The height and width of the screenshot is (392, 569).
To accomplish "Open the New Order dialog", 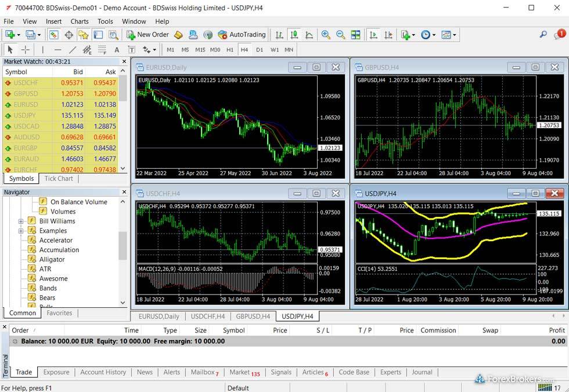I will (x=147, y=35).
